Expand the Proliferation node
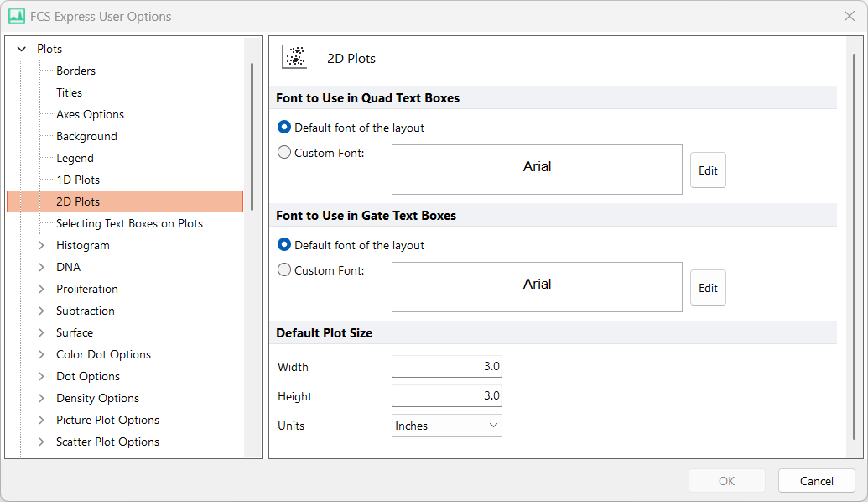Viewport: 868px width, 502px height. click(42, 289)
